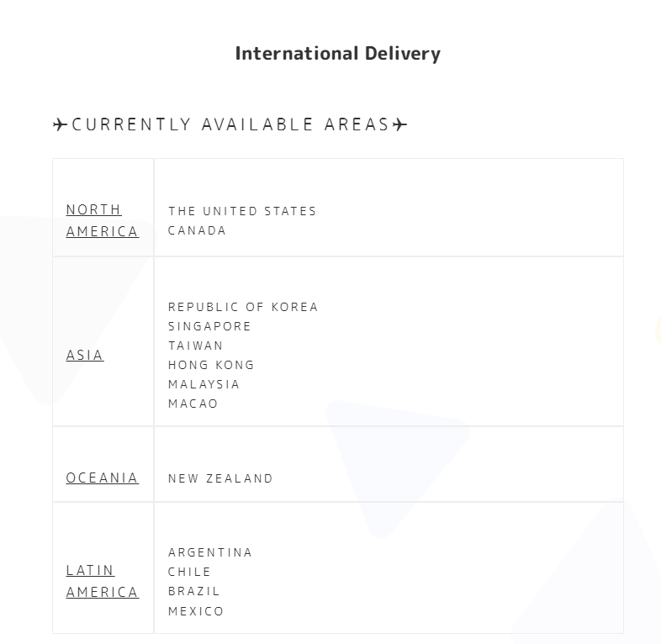Select TAIWAN in the Asia row
Viewport: 661px width, 644px height.
coord(196,346)
